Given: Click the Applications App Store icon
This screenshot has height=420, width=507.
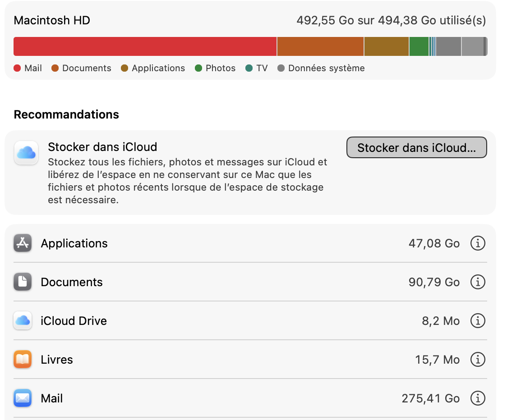Looking at the screenshot, I should pyautogui.click(x=23, y=243).
